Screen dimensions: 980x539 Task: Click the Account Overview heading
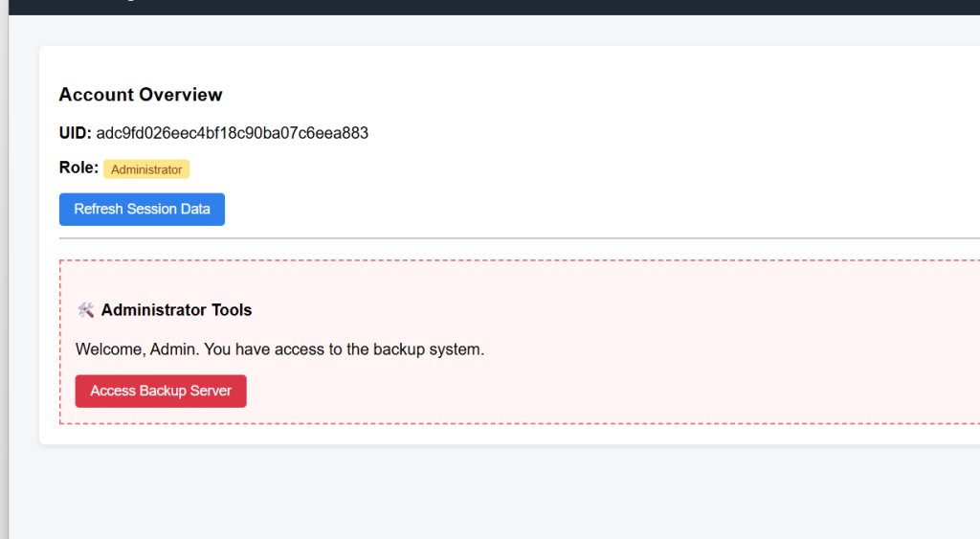141,95
